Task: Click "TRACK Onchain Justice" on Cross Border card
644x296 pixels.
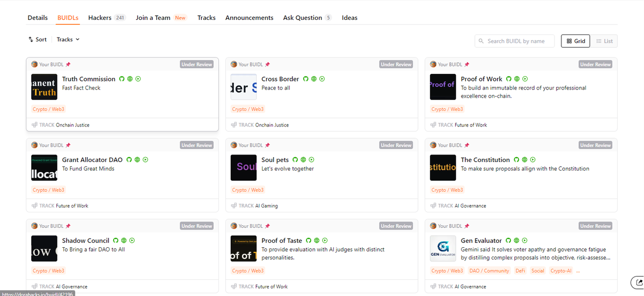Action: (x=260, y=125)
